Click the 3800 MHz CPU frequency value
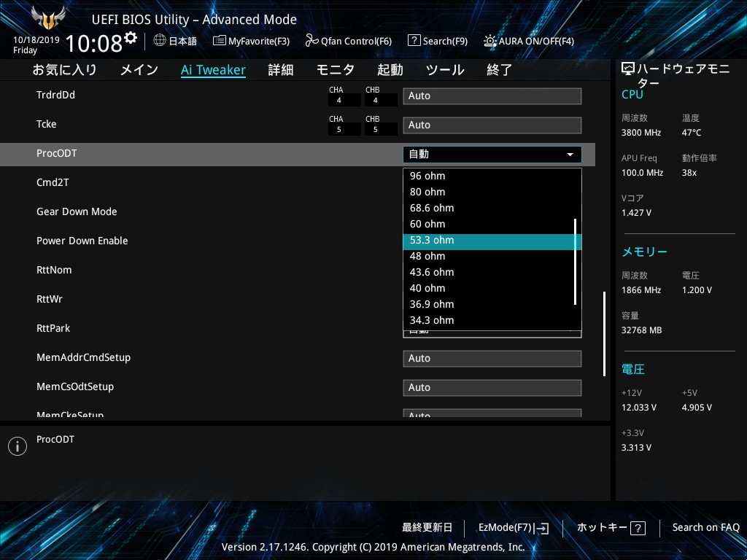The width and height of the screenshot is (747, 560). (641, 133)
